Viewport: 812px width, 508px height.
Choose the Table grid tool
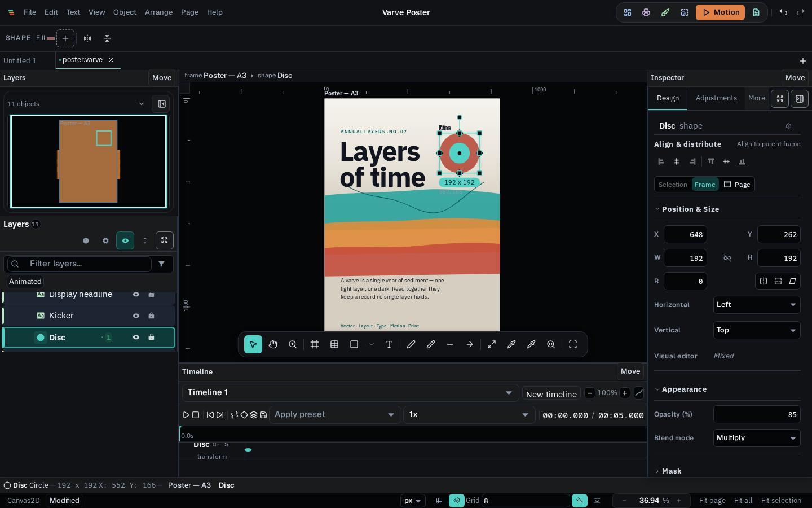point(334,344)
